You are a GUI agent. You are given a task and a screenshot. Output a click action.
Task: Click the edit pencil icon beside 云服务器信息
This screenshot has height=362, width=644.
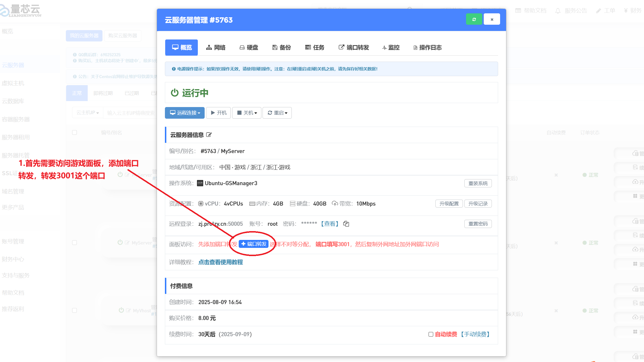tap(209, 135)
